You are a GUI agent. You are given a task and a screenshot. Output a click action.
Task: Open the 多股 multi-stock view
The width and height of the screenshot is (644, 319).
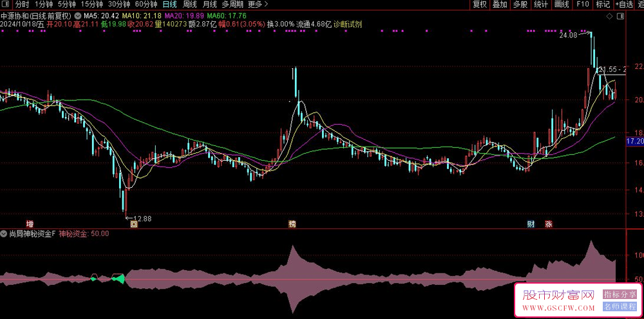tap(520, 5)
